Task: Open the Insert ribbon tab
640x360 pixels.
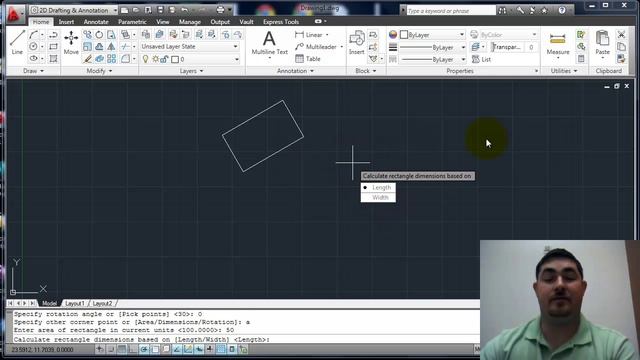Action: point(66,22)
